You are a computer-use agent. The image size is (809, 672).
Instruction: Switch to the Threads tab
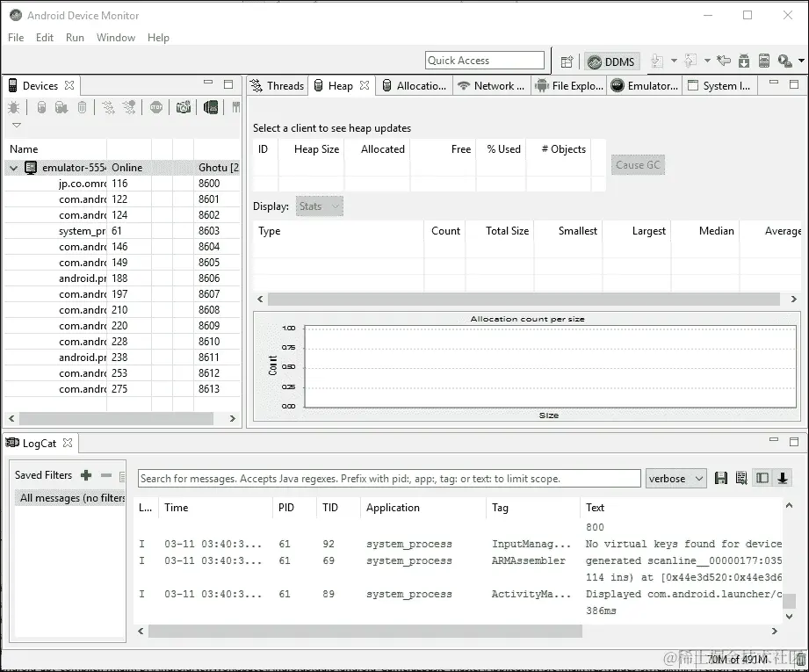click(278, 86)
